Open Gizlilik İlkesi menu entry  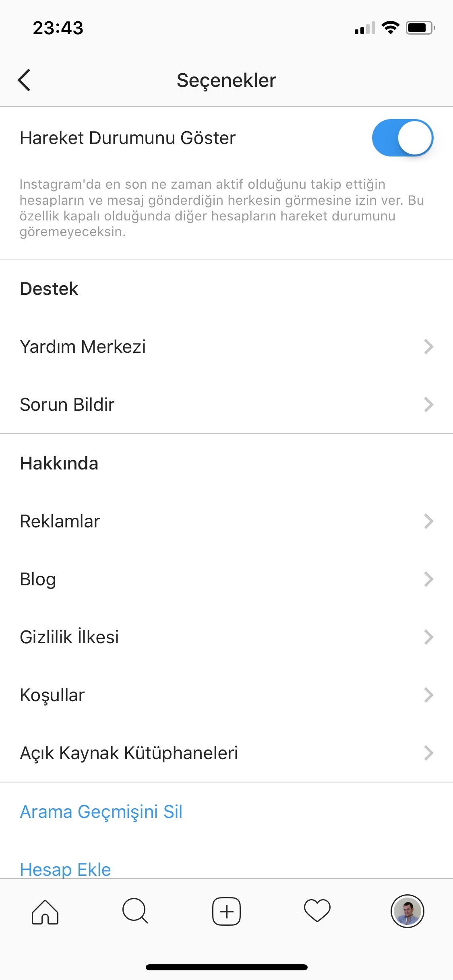[69, 637]
